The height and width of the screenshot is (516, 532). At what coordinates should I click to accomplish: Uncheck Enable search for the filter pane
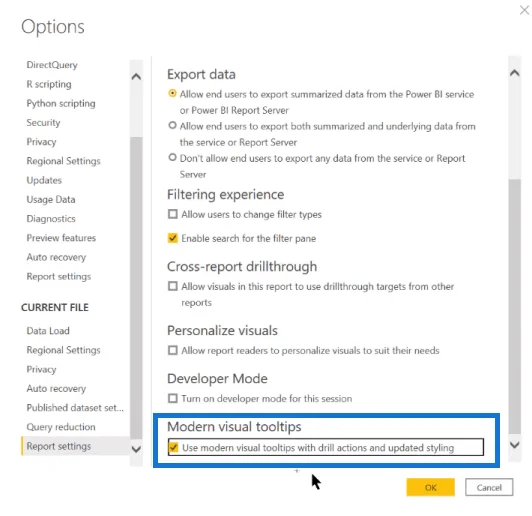[173, 238]
